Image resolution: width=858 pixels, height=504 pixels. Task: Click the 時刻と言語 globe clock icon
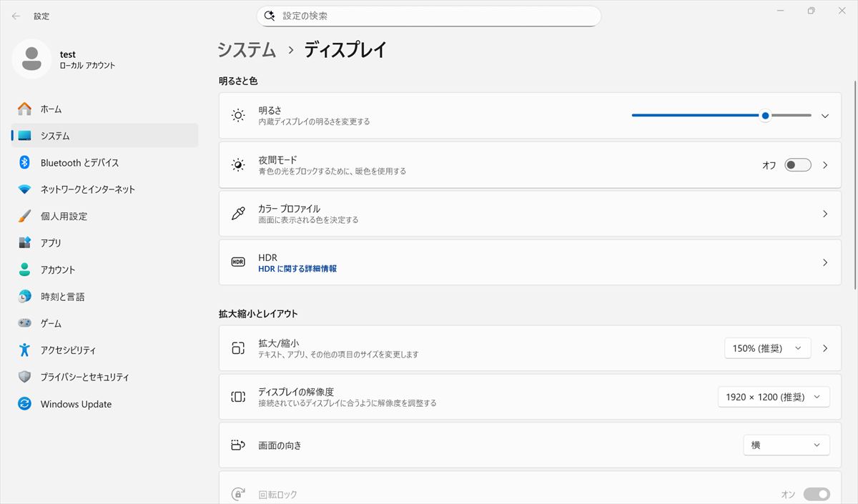(24, 297)
